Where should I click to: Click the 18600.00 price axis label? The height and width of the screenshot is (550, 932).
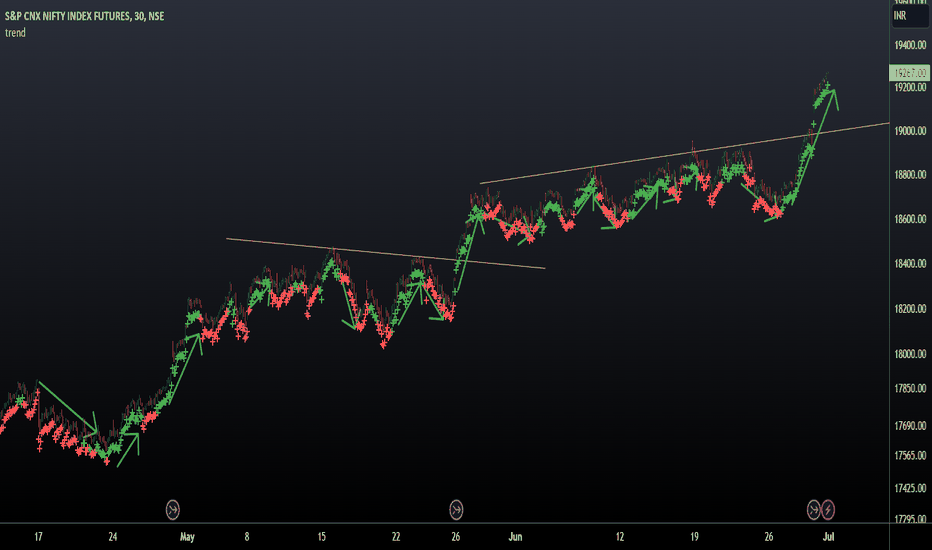pos(910,219)
